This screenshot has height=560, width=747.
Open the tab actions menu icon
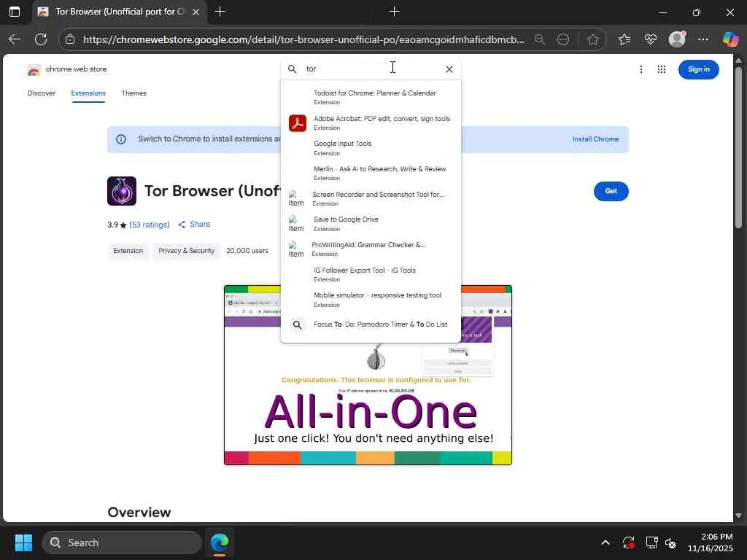click(x=15, y=12)
